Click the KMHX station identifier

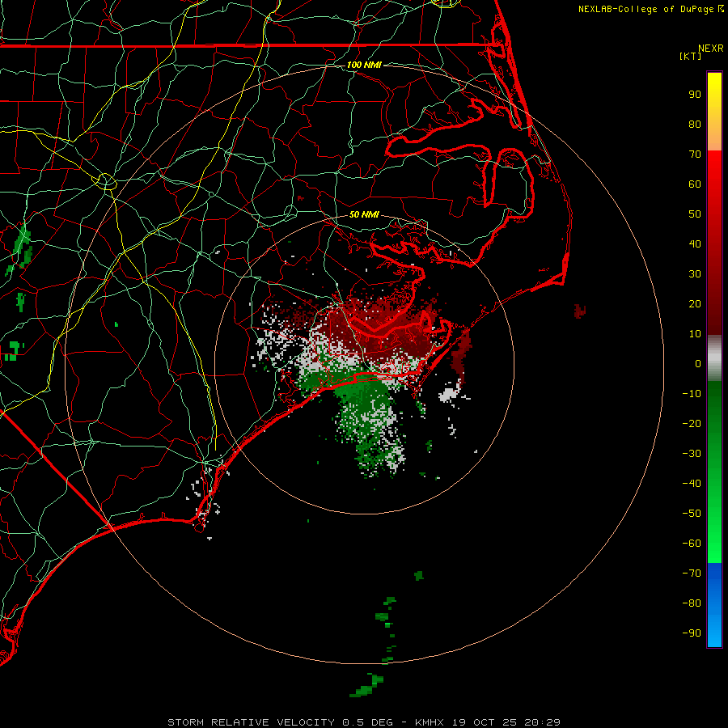coord(430,722)
